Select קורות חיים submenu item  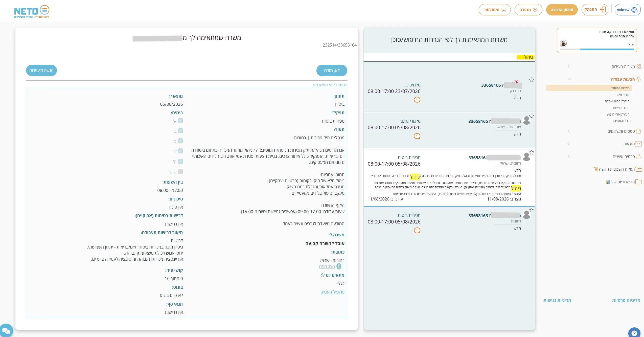click(x=623, y=95)
